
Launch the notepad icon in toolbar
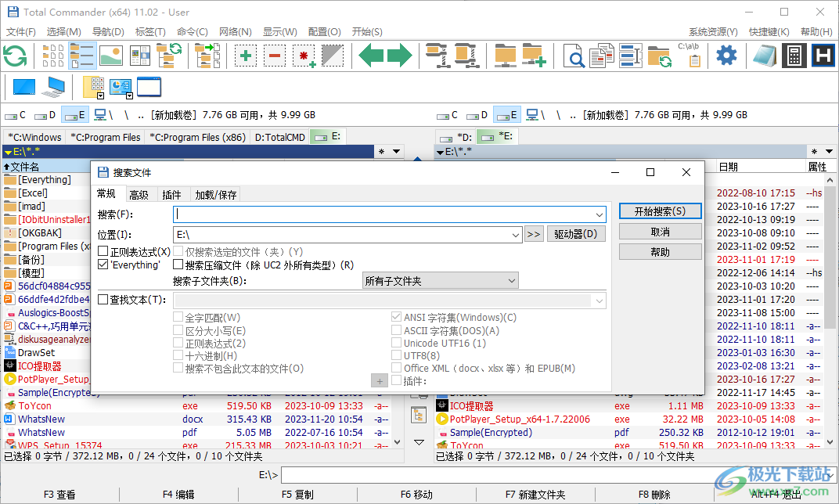coord(765,56)
